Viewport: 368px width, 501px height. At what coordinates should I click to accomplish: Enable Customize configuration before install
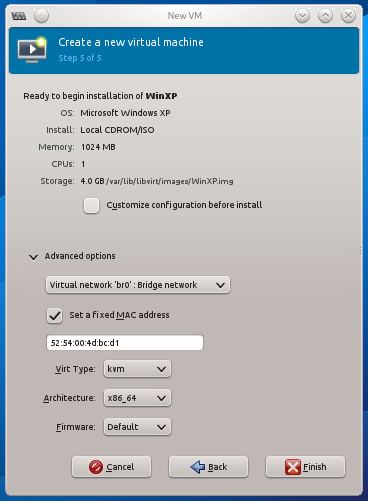coord(91,205)
